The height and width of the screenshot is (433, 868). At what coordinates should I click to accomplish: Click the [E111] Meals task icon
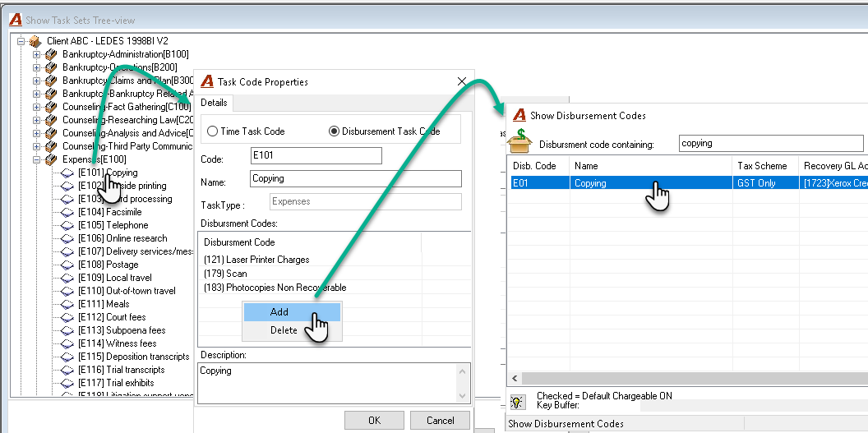pyautogui.click(x=67, y=304)
